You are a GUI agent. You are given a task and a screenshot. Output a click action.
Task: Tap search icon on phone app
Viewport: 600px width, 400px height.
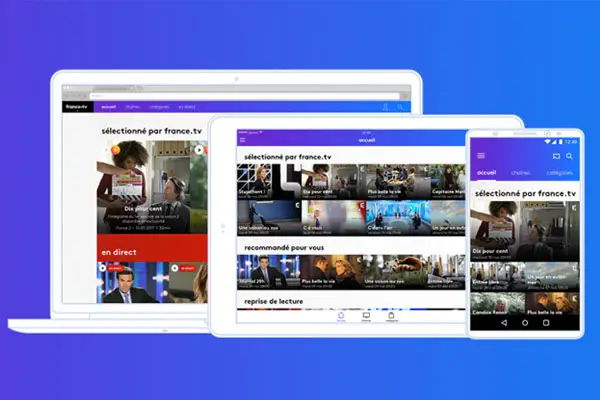tap(569, 156)
